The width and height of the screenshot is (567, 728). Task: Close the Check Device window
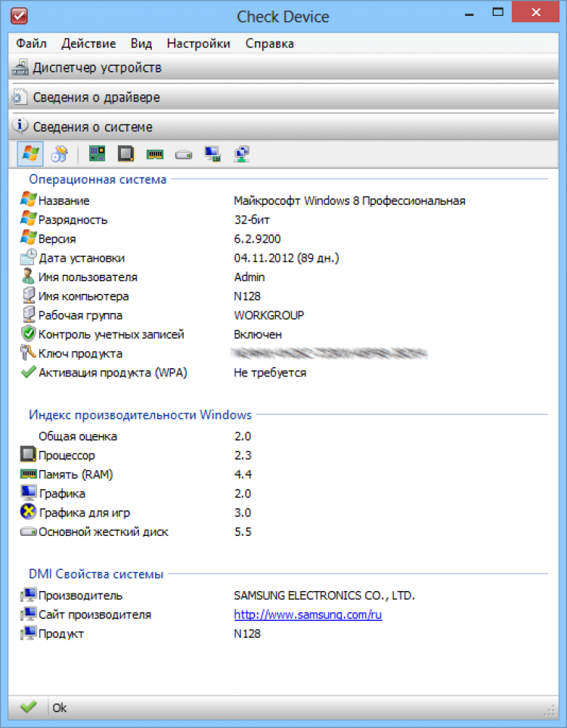pos(535,13)
